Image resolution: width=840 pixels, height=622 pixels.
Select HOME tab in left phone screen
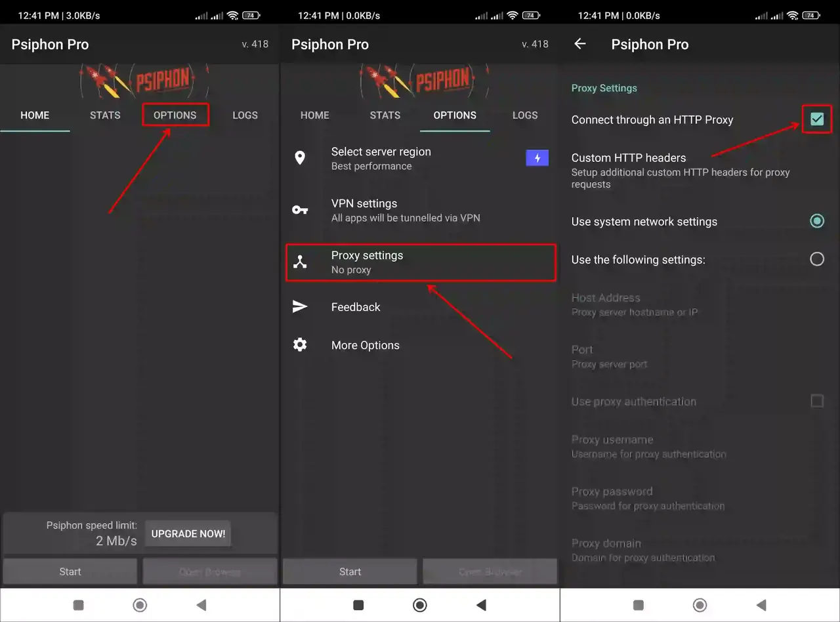tap(35, 115)
